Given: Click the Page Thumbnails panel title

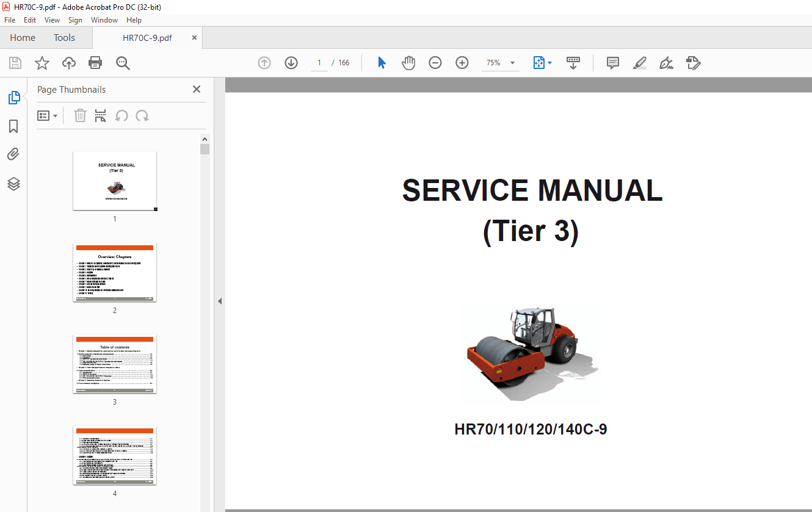Looking at the screenshot, I should tap(71, 90).
